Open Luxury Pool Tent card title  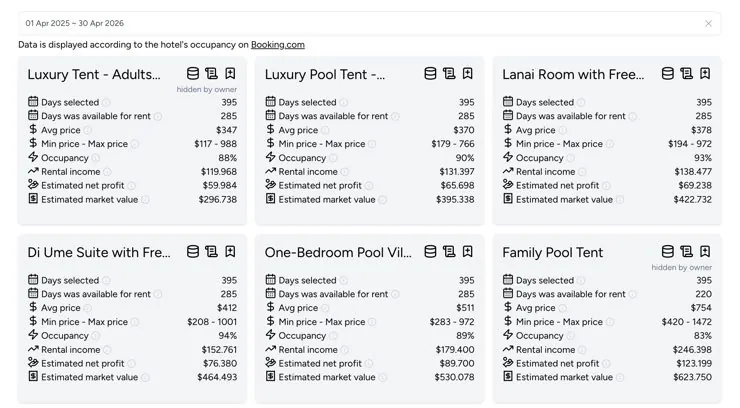[x=325, y=75]
